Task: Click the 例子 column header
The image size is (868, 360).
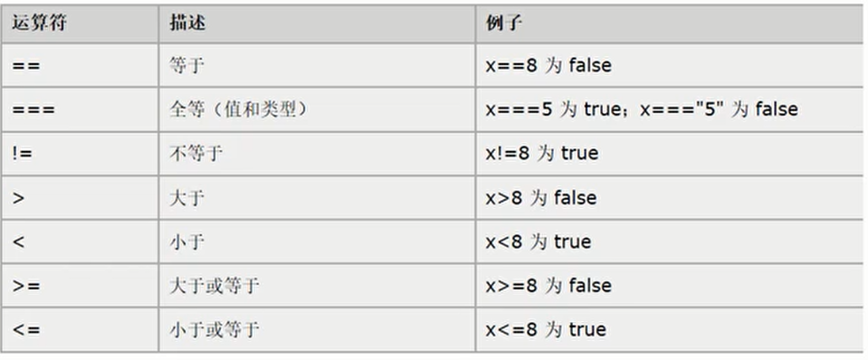Action: pos(669,24)
